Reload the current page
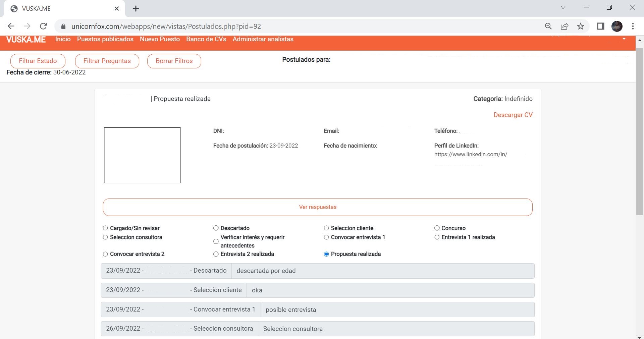 point(43,26)
